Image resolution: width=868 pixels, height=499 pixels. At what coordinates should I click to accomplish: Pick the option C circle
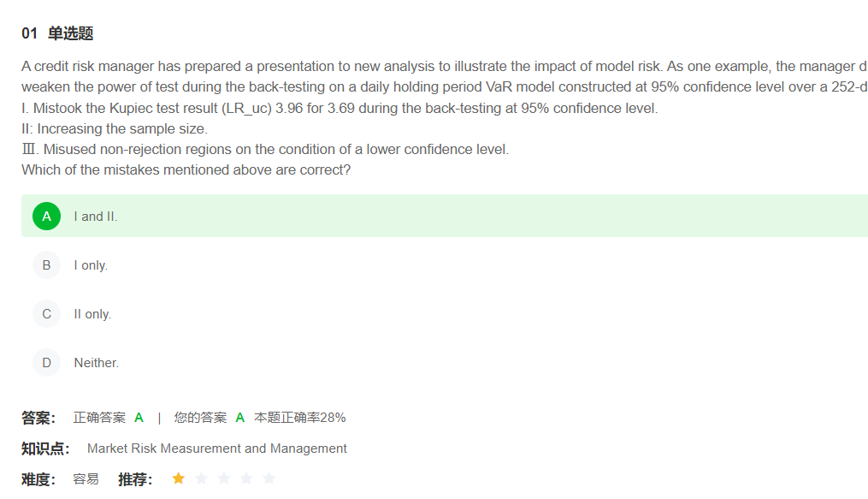(46, 314)
